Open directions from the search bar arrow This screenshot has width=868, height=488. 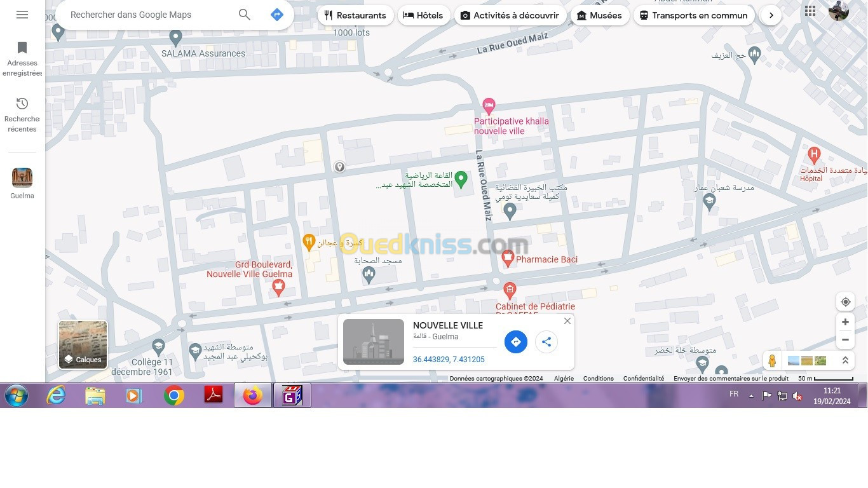(x=277, y=15)
